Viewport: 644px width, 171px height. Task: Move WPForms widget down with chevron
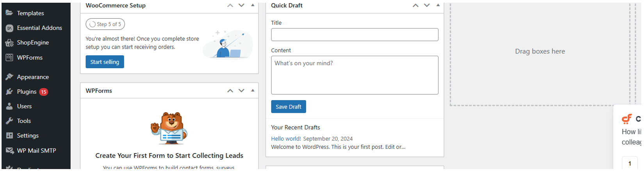tap(241, 91)
